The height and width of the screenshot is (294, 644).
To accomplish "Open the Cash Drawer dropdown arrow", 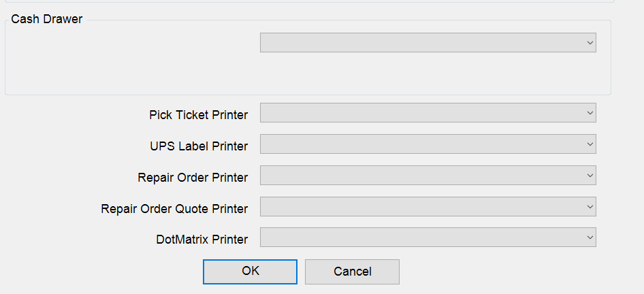I will tap(590, 43).
